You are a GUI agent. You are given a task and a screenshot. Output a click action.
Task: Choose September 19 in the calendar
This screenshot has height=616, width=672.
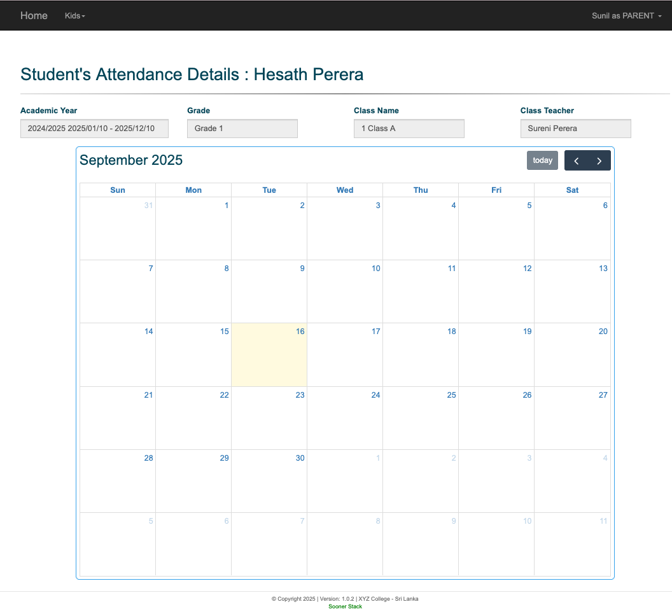496,354
